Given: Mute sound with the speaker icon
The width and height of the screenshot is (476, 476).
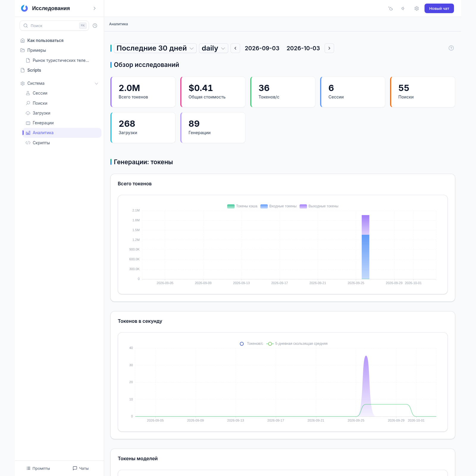Looking at the screenshot, I should tap(403, 9).
